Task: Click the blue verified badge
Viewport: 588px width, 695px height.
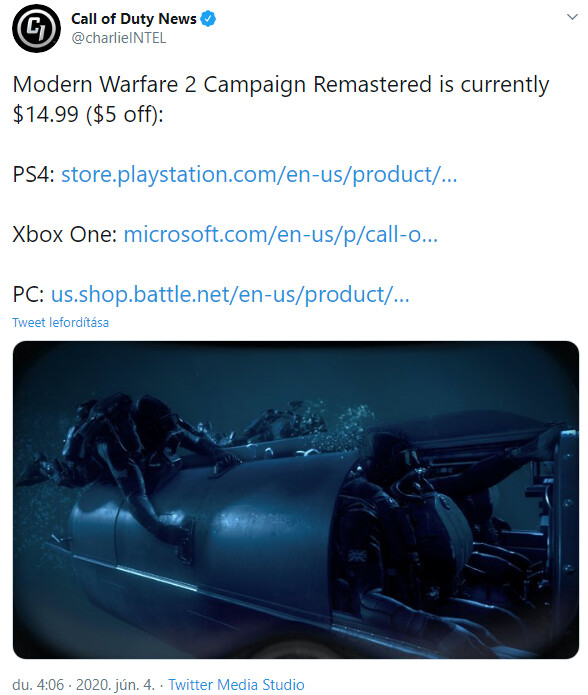Action: coord(208,19)
